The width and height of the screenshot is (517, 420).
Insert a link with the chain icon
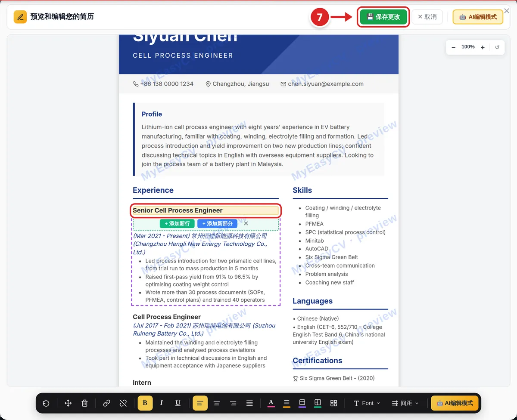[106, 403]
